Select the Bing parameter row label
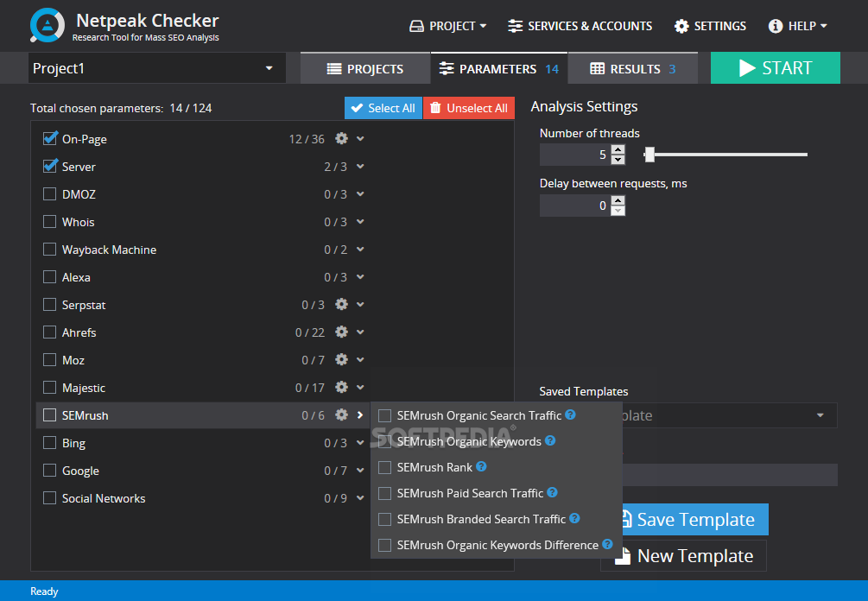Viewport: 868px width, 601px height. click(73, 443)
